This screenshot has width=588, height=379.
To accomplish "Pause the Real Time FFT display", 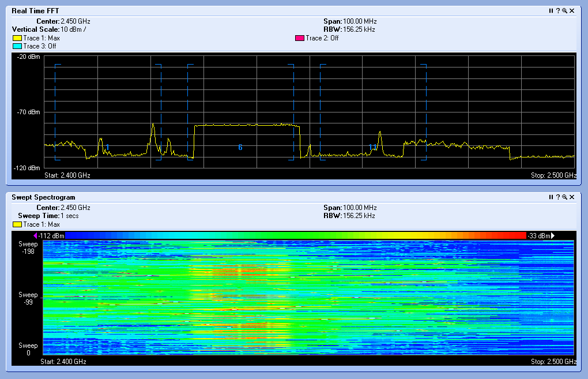I will click(x=551, y=11).
